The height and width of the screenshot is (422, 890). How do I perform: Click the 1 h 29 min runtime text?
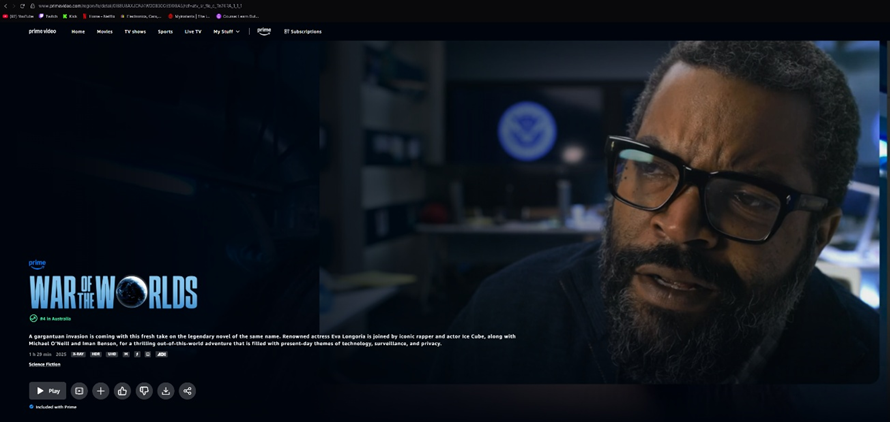tap(40, 354)
